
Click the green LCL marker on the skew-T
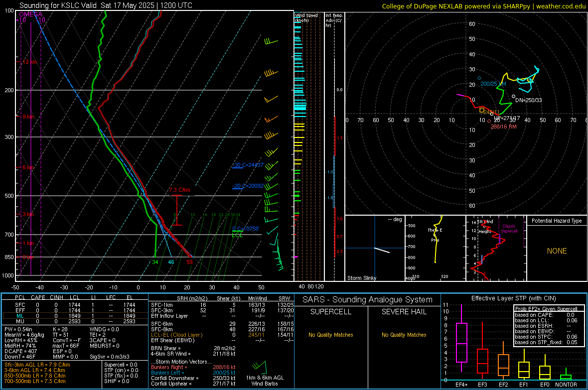tap(237, 234)
